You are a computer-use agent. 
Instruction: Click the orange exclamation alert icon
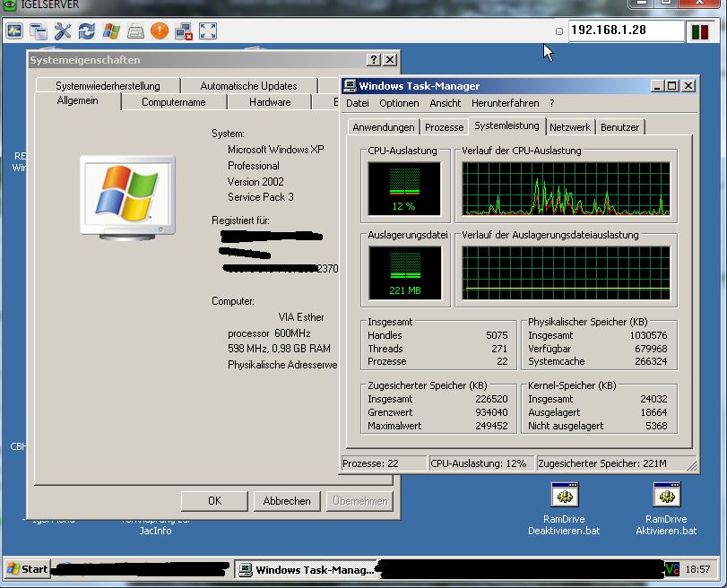click(x=160, y=31)
